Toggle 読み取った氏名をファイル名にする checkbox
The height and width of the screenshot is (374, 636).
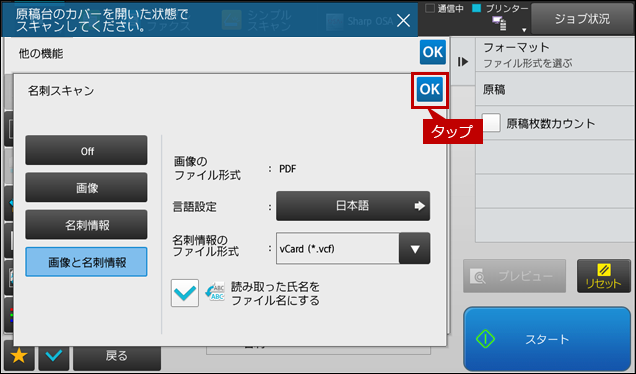pyautogui.click(x=185, y=293)
